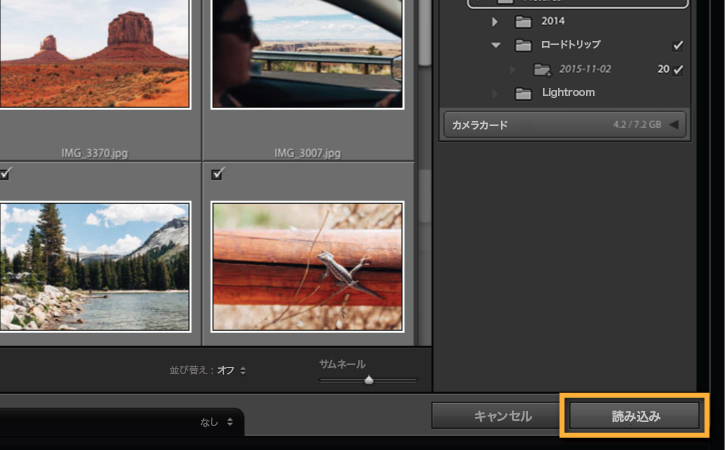Select the IMG_3007.jpg car window thumbnail
This screenshot has width=725, height=450.
click(x=307, y=54)
